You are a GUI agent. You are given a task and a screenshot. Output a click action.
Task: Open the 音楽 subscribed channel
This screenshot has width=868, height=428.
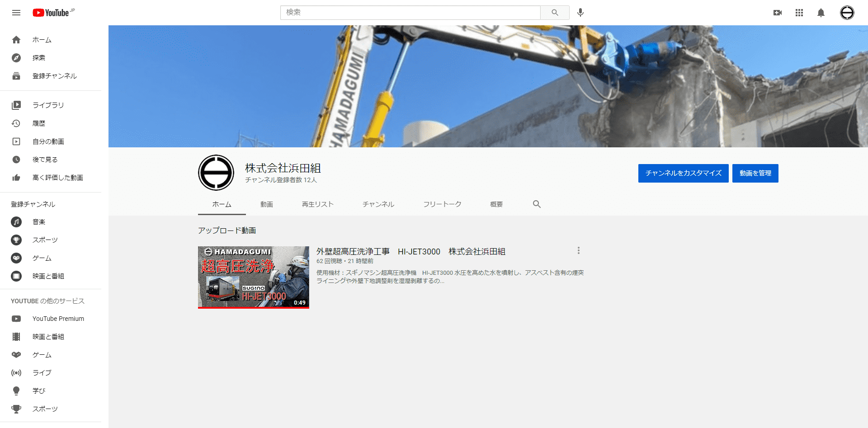click(x=51, y=222)
